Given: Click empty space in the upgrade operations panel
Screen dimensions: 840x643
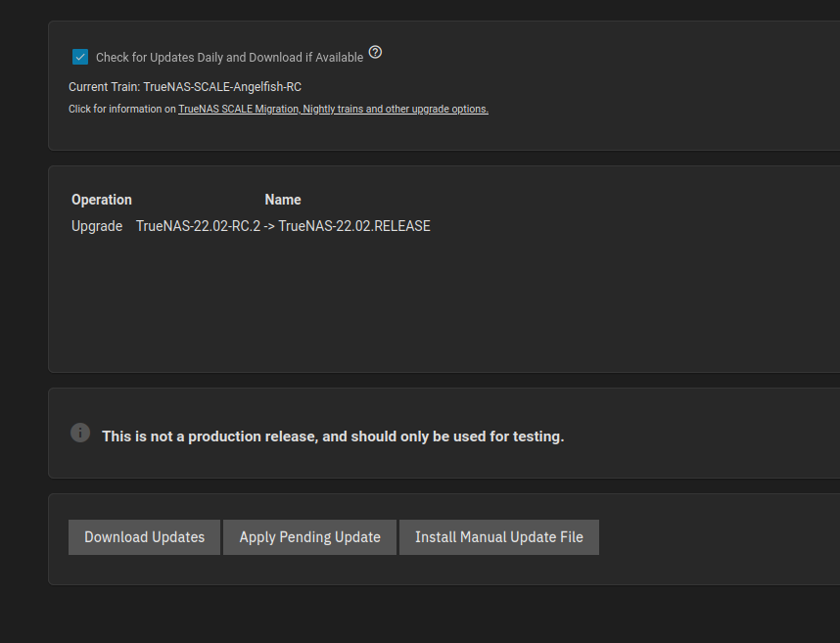Looking at the screenshot, I should tap(441, 313).
